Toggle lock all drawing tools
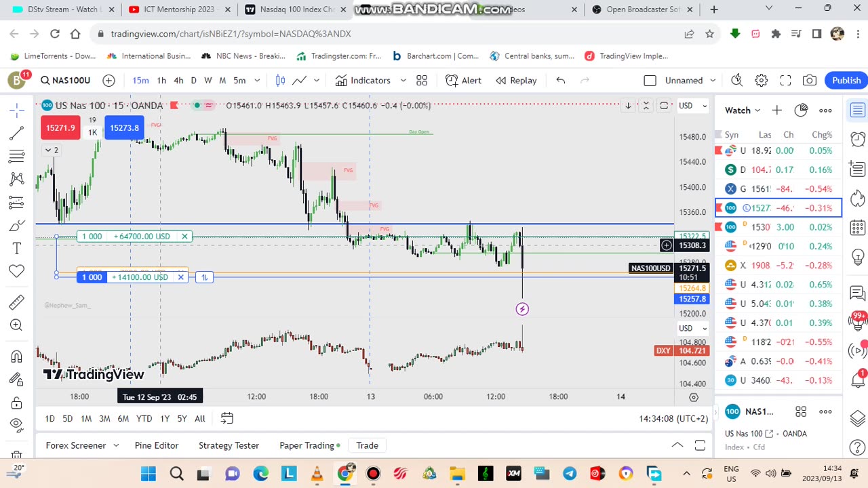Image resolution: width=868 pixels, height=488 pixels. coord(17,403)
